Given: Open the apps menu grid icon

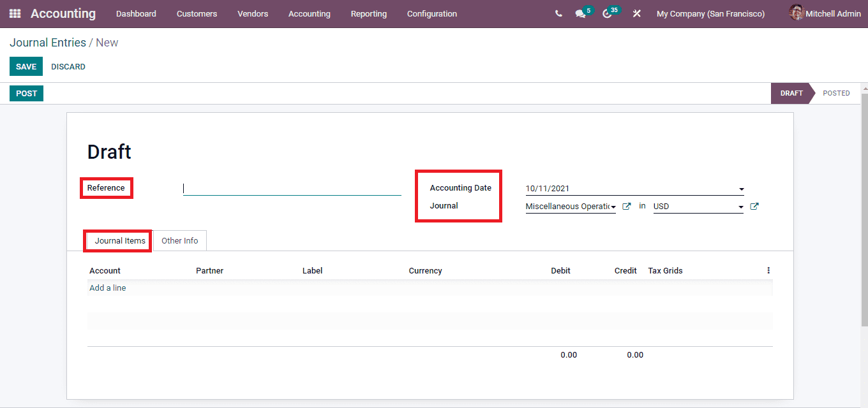Looking at the screenshot, I should tap(14, 13).
